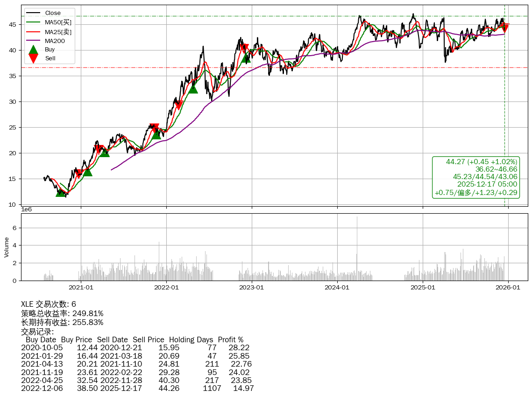Select the MA50[买] legend entry
This screenshot has height=397, width=532.
tap(58, 22)
